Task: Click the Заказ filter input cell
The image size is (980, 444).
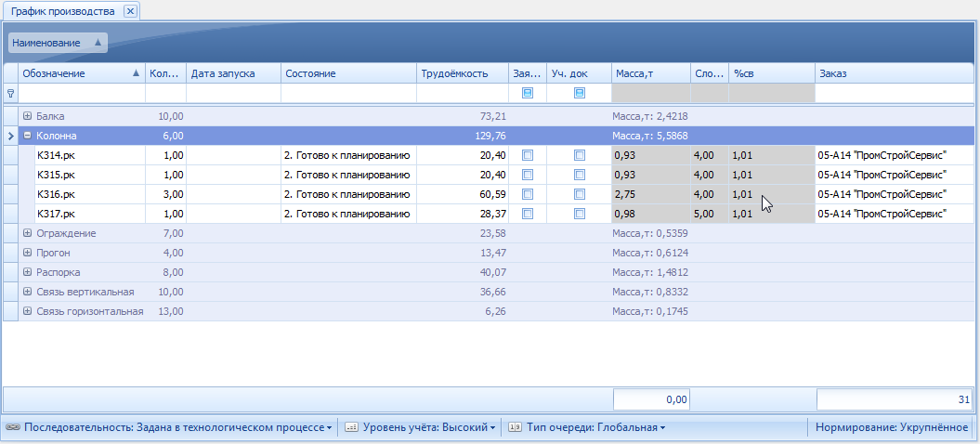Action: 895,93
